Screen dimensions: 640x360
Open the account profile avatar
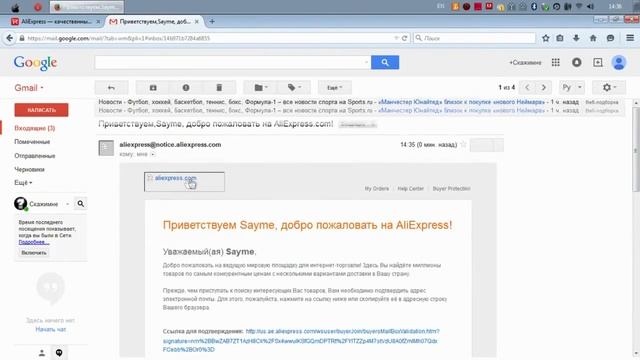pos(619,62)
